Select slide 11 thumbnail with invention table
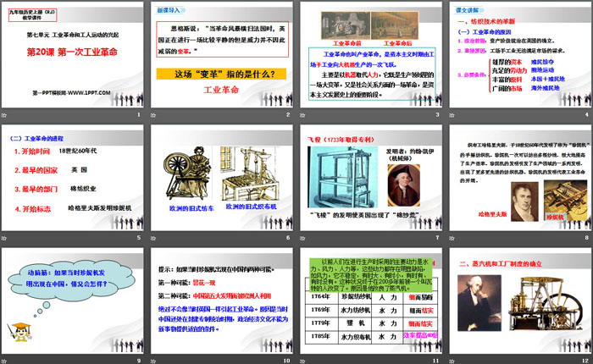This screenshot has height=364, width=593. (371, 301)
